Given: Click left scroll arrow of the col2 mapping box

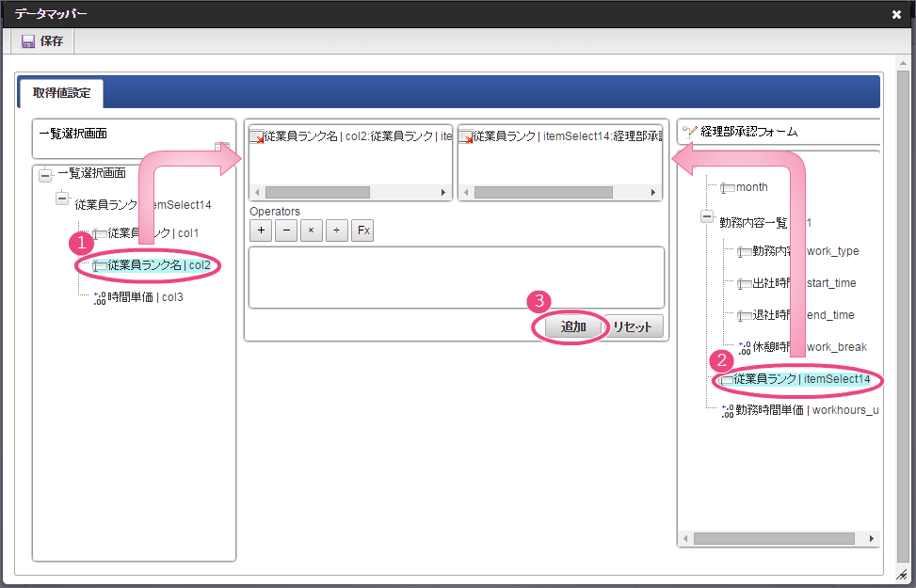Looking at the screenshot, I should point(257,192).
